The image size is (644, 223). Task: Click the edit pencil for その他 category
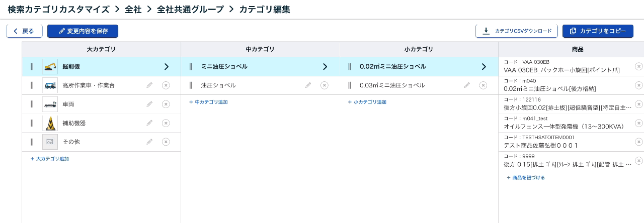(149, 142)
